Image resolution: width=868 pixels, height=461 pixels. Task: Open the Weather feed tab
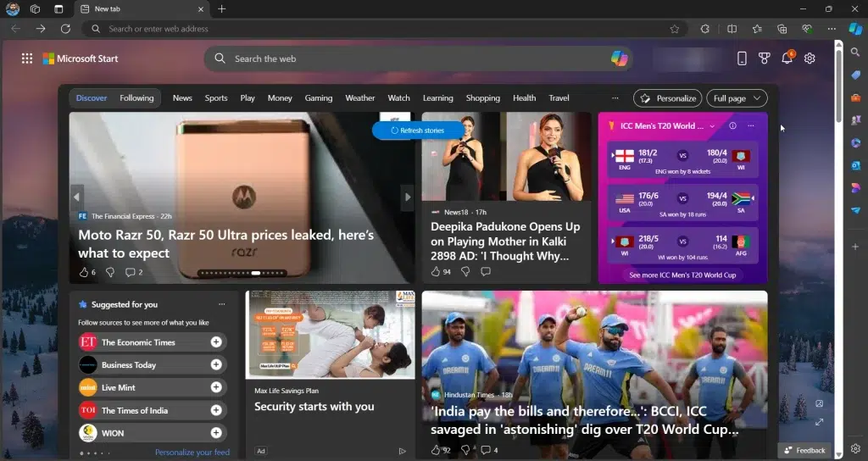point(359,98)
